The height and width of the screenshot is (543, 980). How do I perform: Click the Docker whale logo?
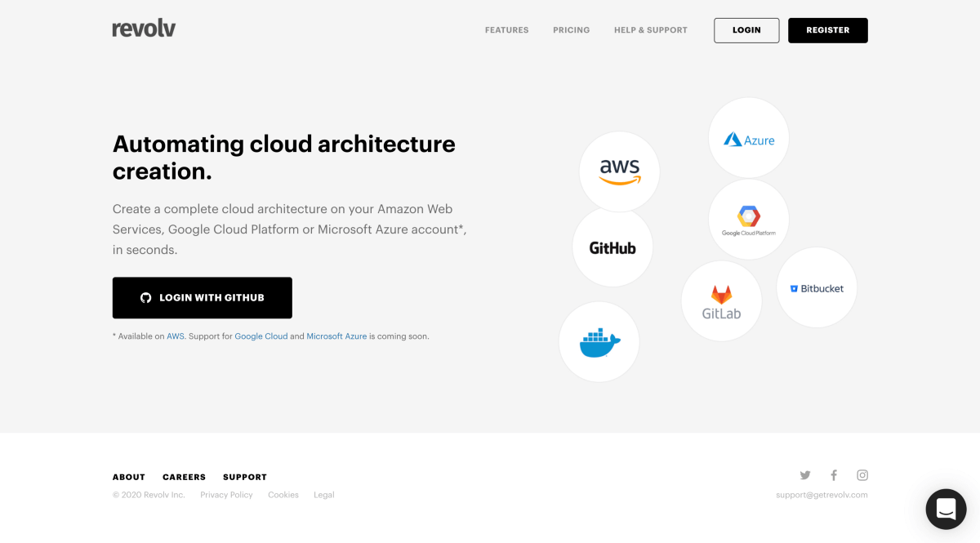pos(599,342)
